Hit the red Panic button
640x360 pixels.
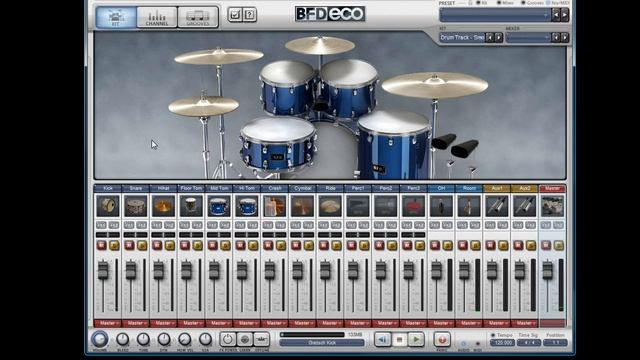[442, 339]
